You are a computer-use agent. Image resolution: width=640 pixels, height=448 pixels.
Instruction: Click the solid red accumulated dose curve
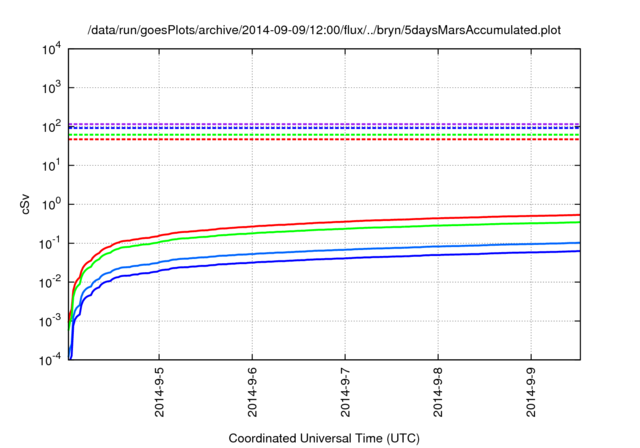[345, 222]
